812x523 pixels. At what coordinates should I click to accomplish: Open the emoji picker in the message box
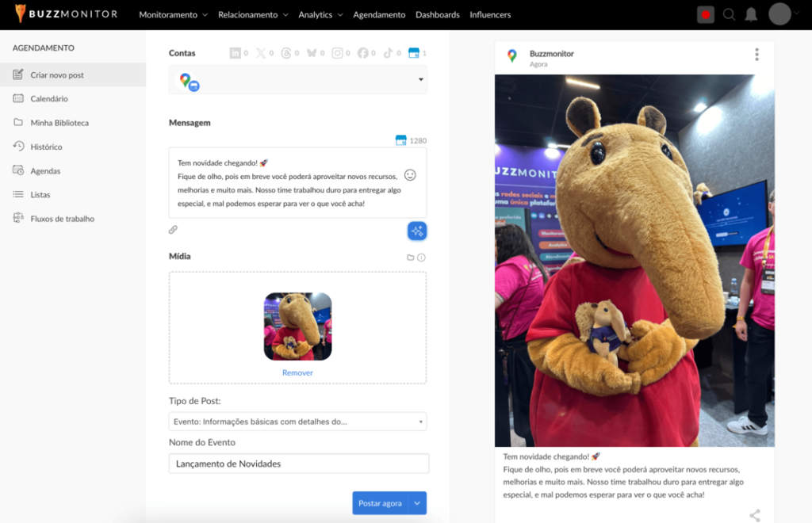(410, 175)
